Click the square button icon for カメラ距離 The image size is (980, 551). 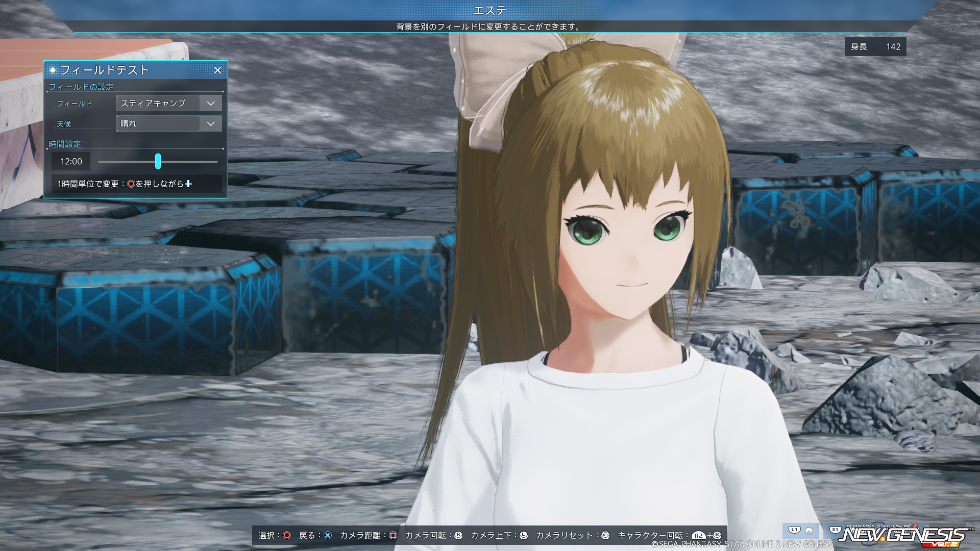pos(393,535)
